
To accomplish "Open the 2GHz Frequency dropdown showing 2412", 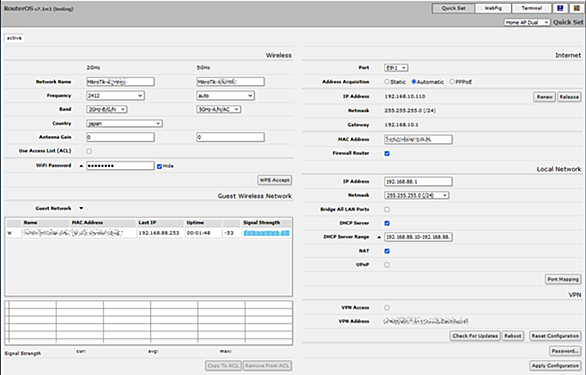I will 115,96.
